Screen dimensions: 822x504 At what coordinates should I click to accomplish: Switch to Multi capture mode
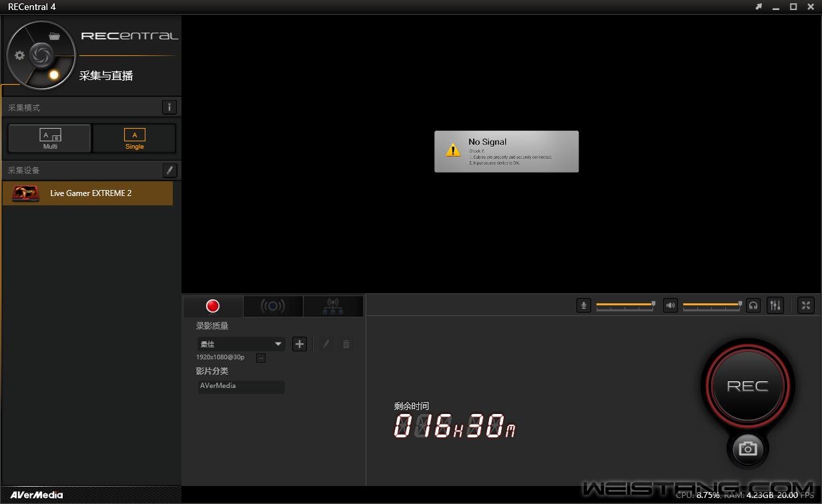50,139
